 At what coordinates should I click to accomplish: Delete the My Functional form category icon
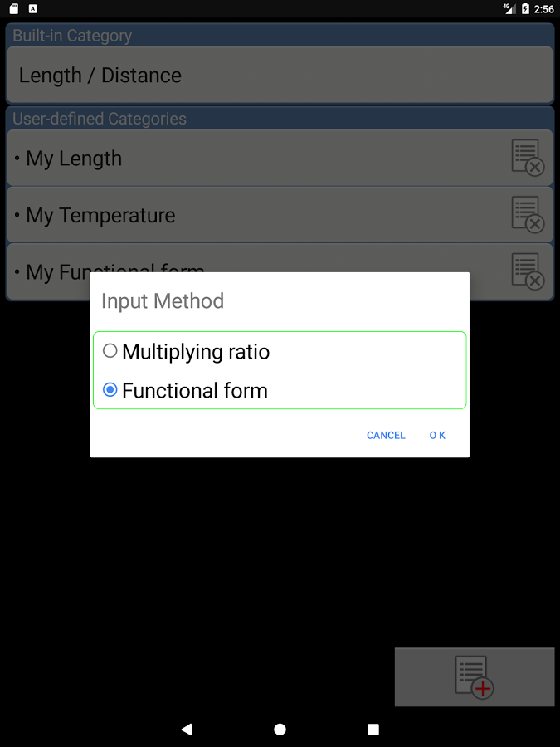pos(528,271)
